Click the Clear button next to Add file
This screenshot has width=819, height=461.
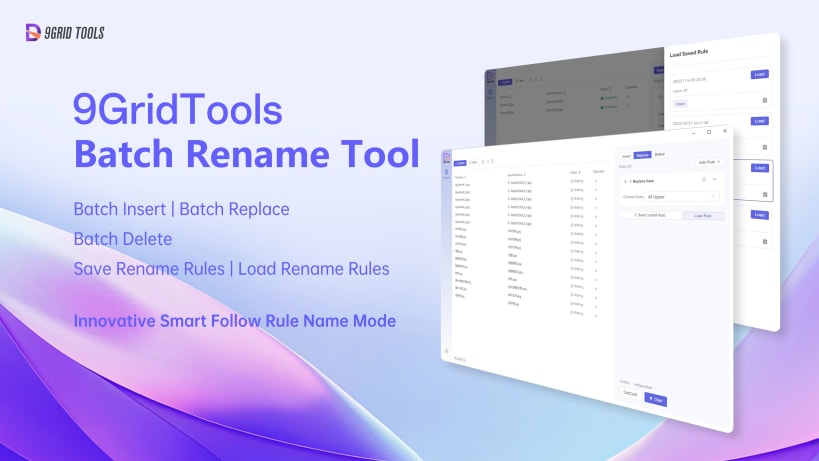click(473, 162)
